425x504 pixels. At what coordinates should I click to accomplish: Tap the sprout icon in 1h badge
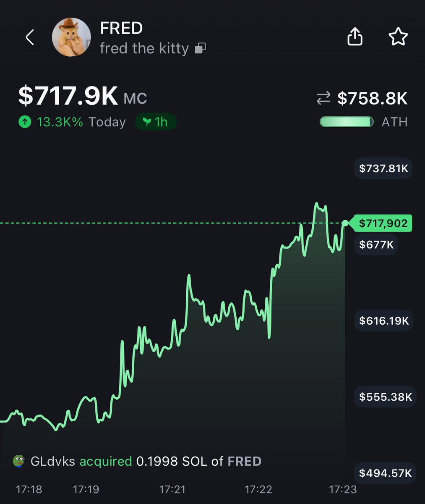click(147, 122)
